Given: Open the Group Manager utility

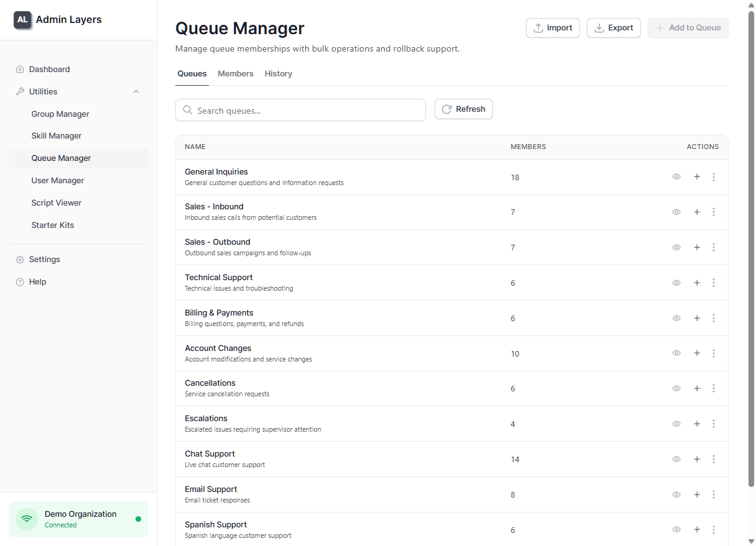Looking at the screenshot, I should [60, 114].
